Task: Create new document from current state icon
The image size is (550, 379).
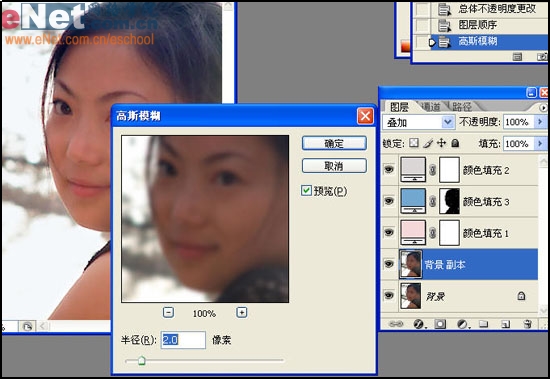Action: coord(517,56)
